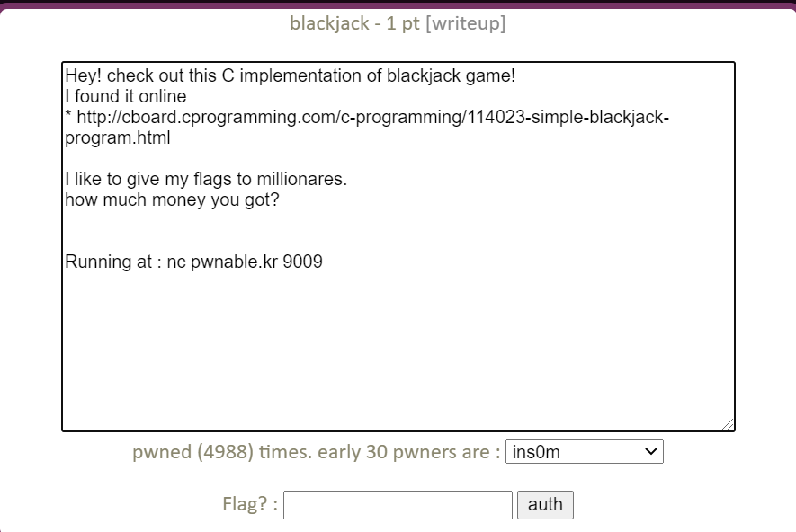
Task: Click the auth button
Action: [x=545, y=505]
